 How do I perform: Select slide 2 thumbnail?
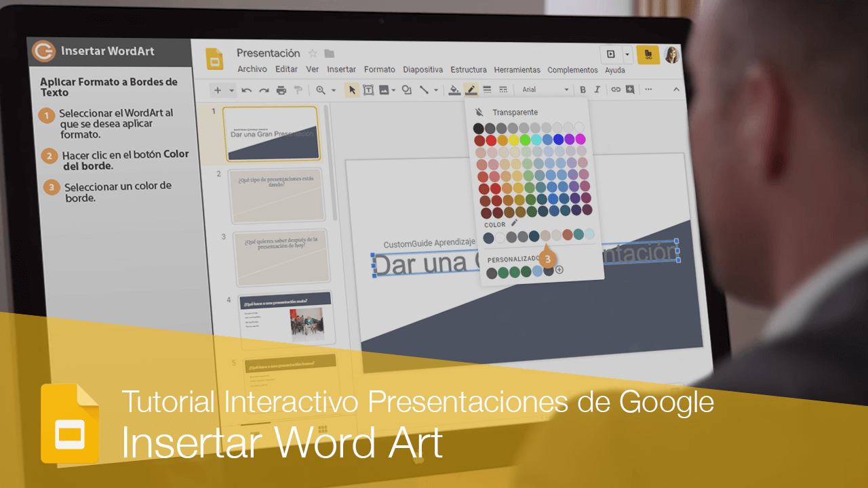pos(277,195)
